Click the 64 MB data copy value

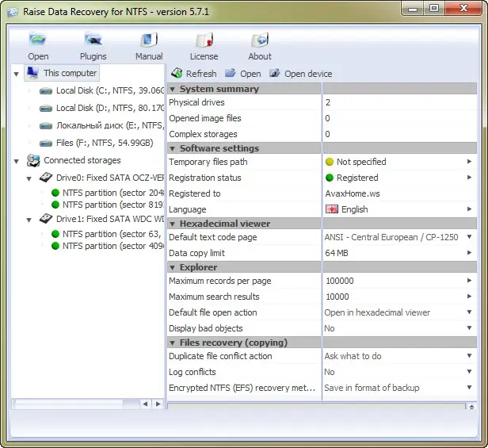(337, 253)
